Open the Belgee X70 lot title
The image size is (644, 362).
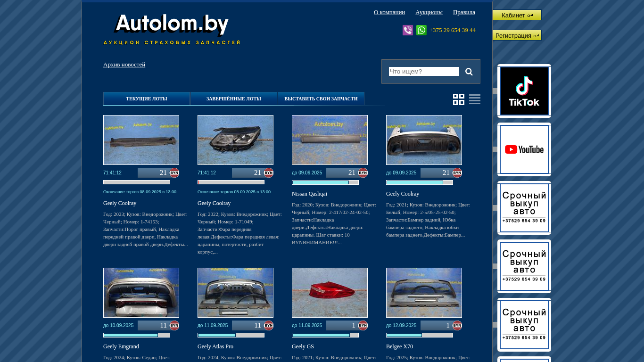(x=399, y=346)
